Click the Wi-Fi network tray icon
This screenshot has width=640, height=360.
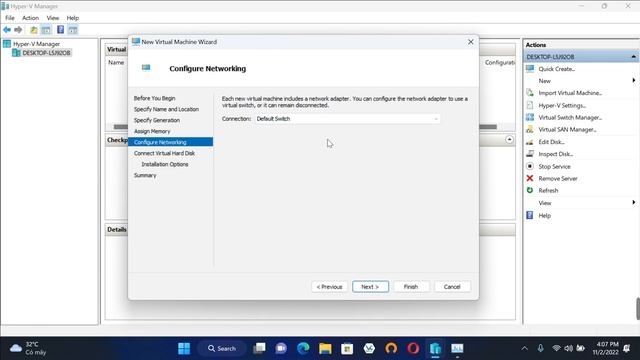556,348
